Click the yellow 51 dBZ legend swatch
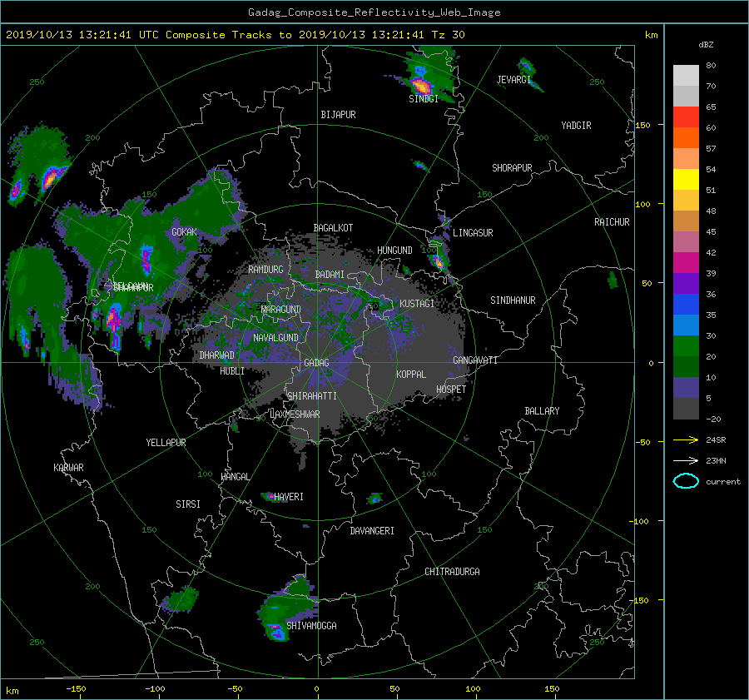749x700 pixels. click(686, 179)
